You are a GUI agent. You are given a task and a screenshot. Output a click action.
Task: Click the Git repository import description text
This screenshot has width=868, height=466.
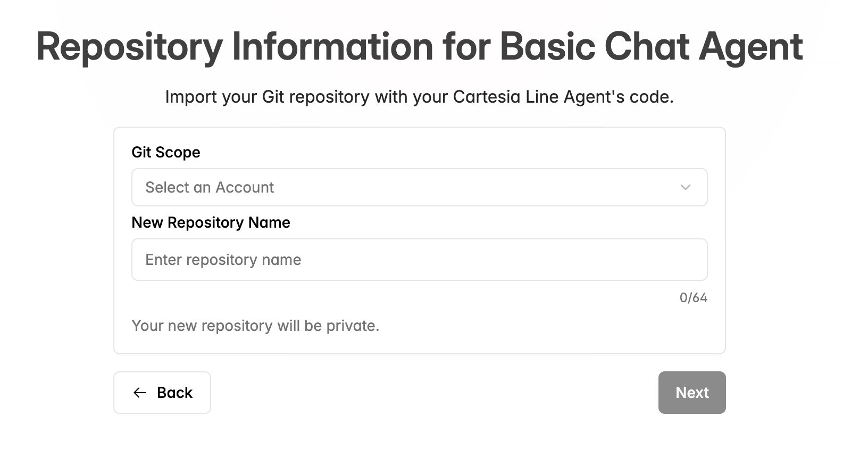tap(420, 97)
